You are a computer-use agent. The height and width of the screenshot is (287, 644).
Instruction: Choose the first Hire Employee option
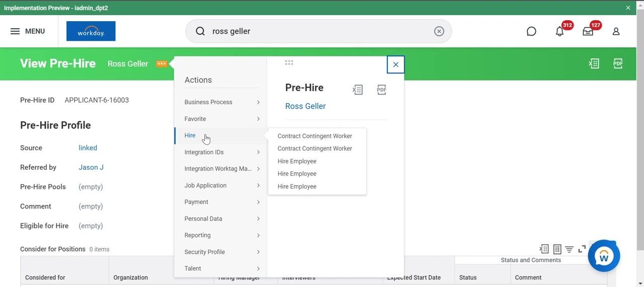tap(297, 161)
